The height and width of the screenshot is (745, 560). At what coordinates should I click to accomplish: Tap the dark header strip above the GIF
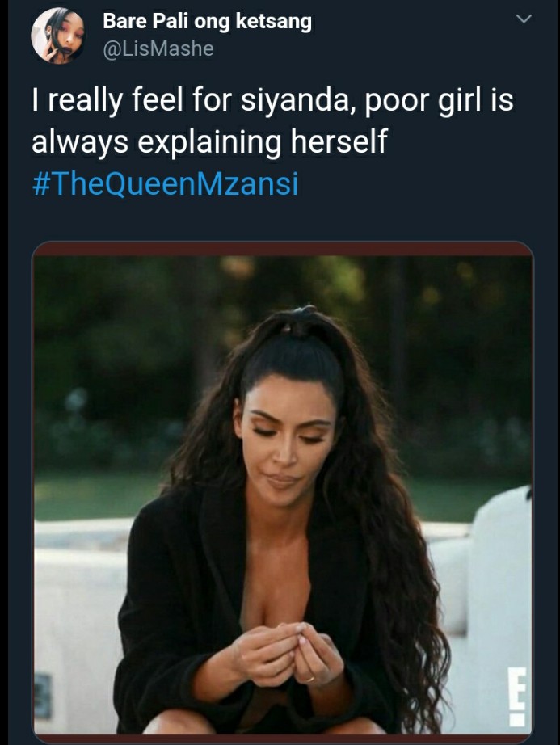click(x=283, y=249)
